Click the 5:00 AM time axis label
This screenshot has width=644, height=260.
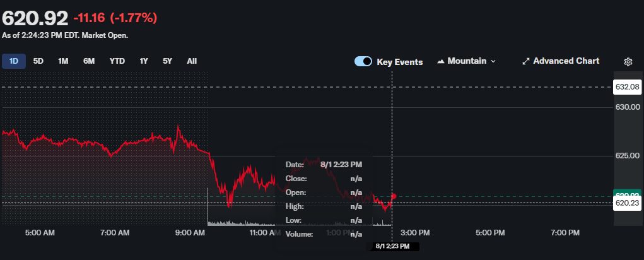40,233
